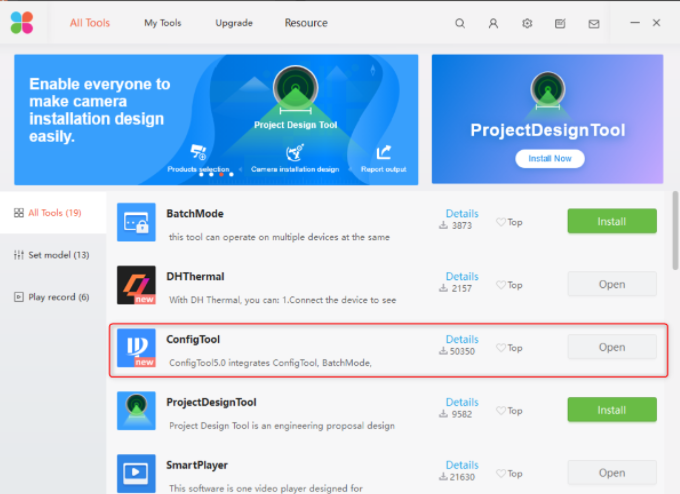The height and width of the screenshot is (494, 680).
Task: Toggle Top heart for BatchMode
Action: tap(509, 222)
